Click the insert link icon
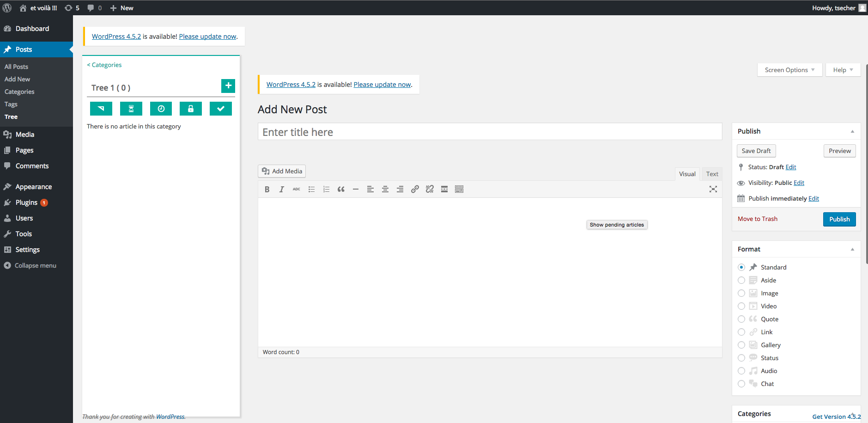The width and height of the screenshot is (868, 423). pos(415,189)
